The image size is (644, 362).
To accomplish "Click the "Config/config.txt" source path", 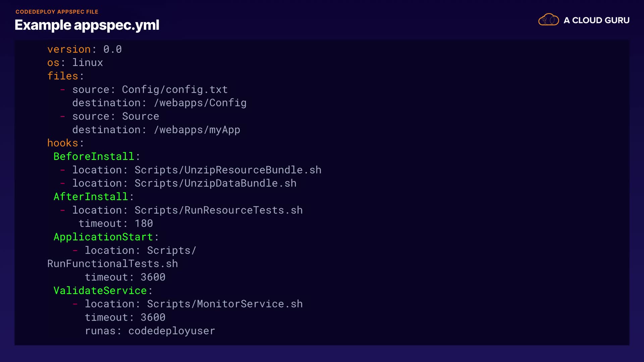I will tap(175, 89).
